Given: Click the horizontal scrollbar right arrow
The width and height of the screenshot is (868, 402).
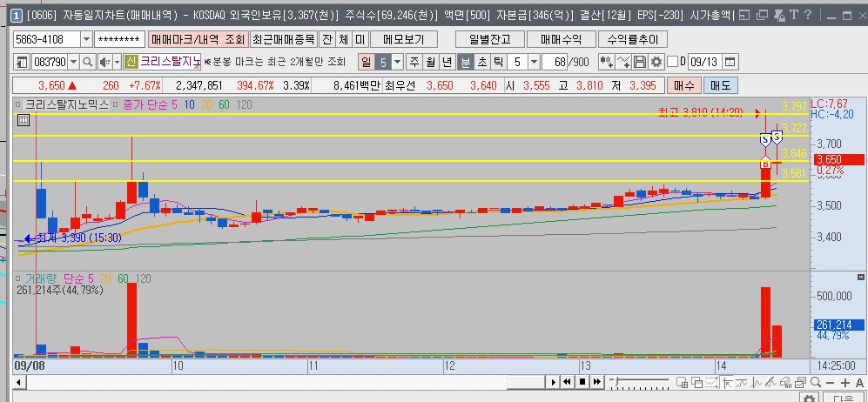Looking at the screenshot, I should pyautogui.click(x=553, y=382).
